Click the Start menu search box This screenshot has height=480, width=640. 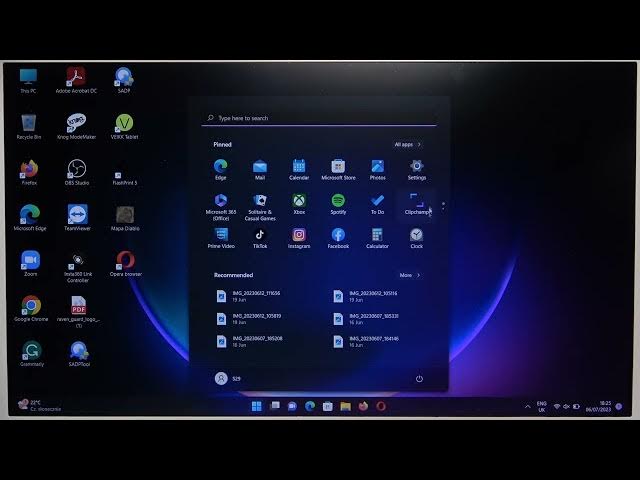coord(319,118)
